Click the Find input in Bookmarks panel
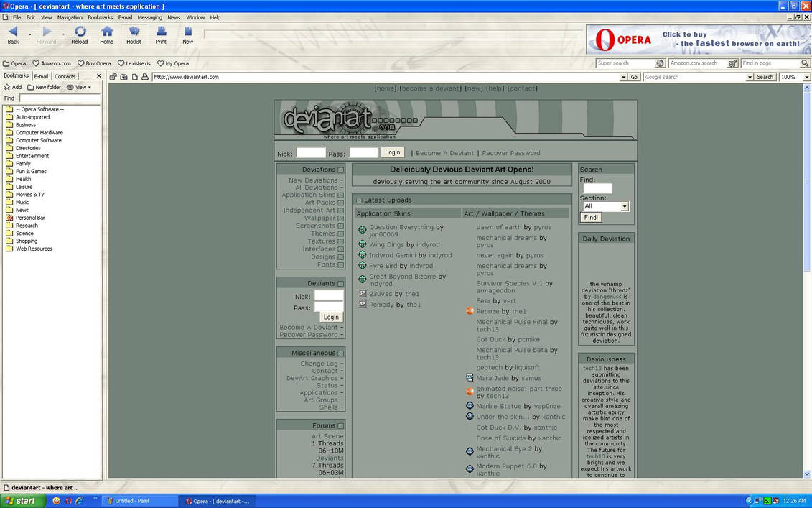 coord(60,98)
